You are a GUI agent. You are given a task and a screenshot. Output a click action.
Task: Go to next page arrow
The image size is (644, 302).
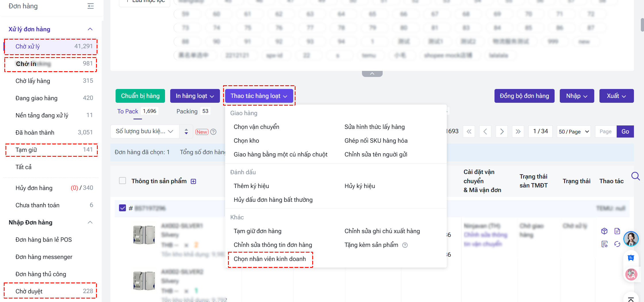[x=502, y=131]
